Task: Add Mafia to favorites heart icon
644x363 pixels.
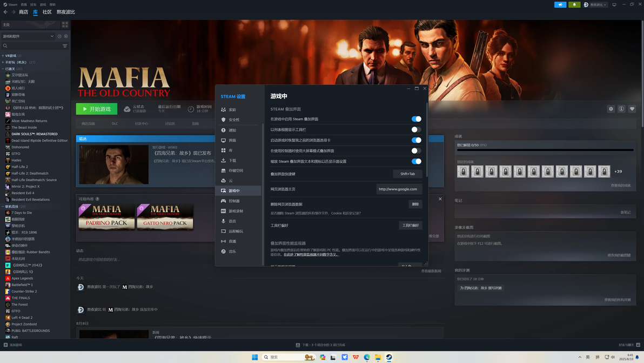Action: tap(632, 109)
